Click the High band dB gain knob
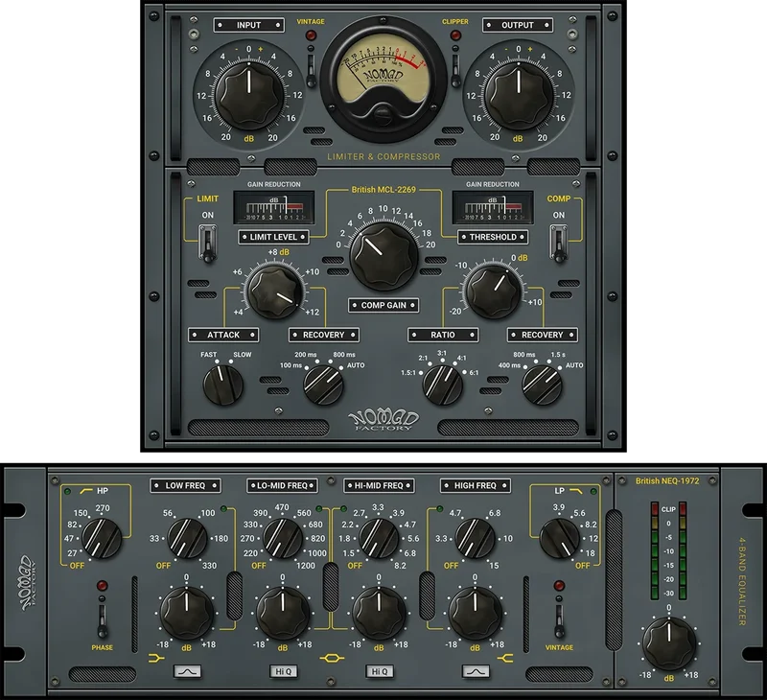 pos(475,614)
